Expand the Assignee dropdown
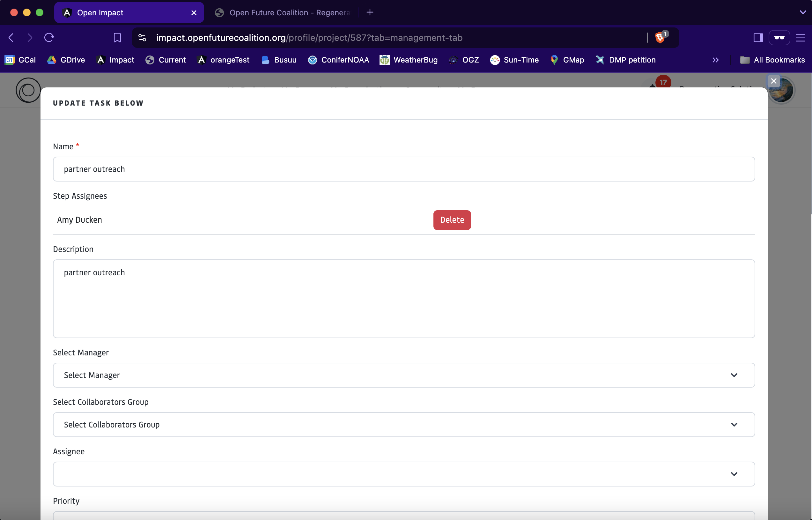 click(404, 474)
